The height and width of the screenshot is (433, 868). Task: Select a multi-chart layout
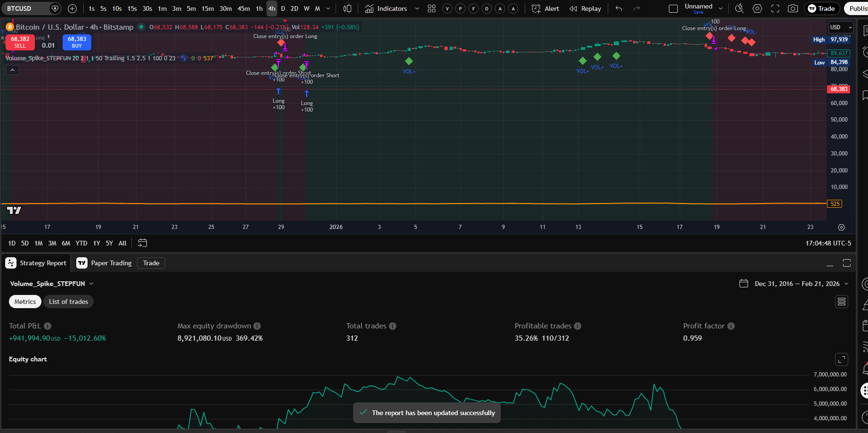point(431,8)
